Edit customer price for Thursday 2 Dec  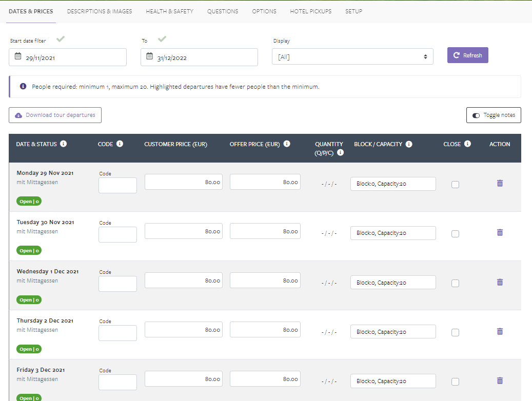184,329
